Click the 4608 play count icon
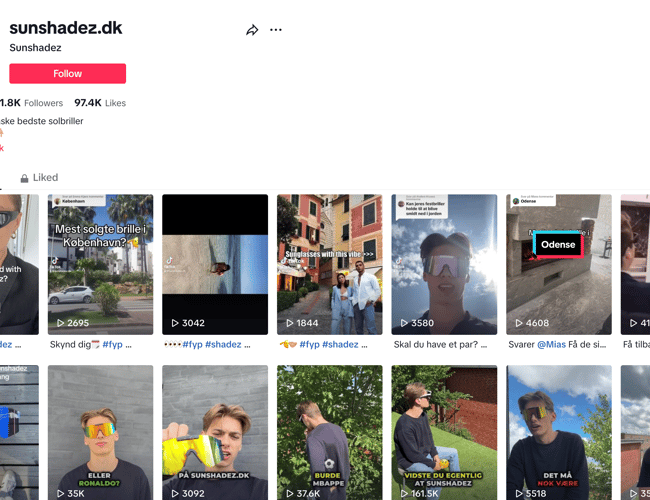 tap(519, 323)
